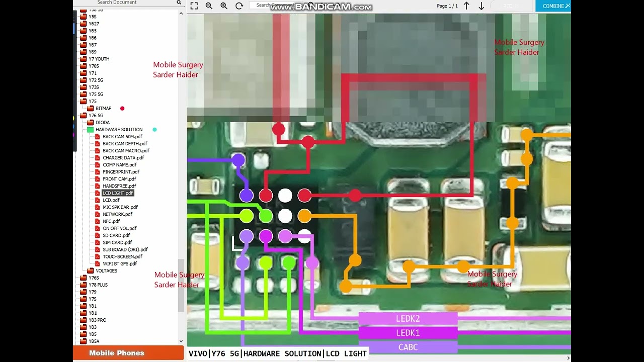Click the red dot beside BITMAP

[122, 108]
